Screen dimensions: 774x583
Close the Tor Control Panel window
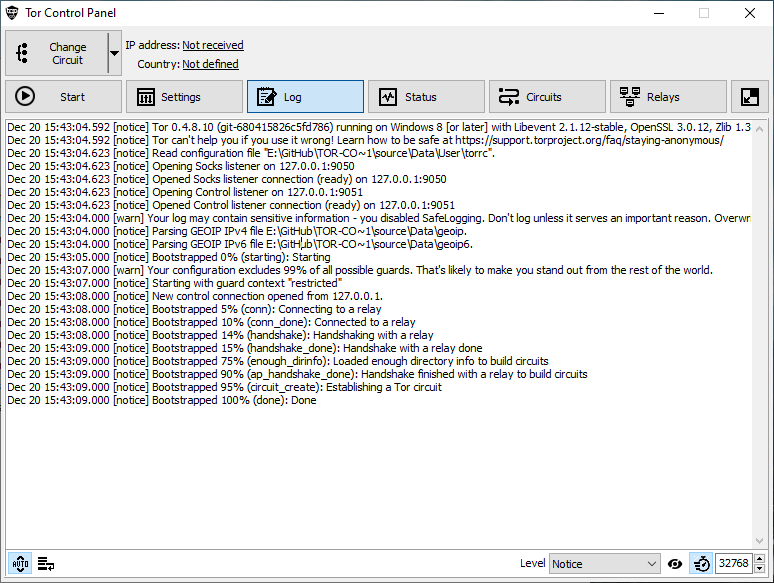coord(750,13)
